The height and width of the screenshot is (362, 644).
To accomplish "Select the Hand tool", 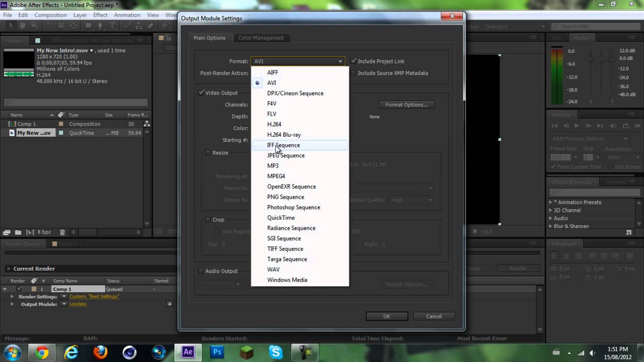I will point(23,26).
